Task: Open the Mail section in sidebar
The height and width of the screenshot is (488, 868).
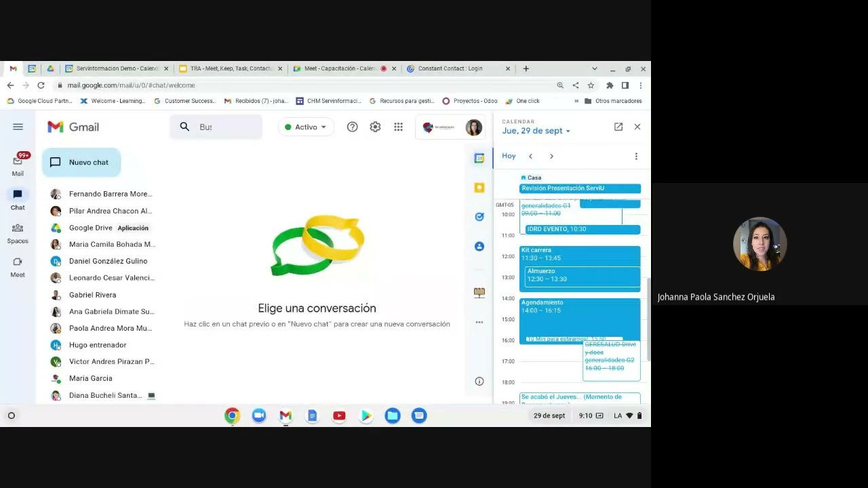Action: [x=18, y=165]
